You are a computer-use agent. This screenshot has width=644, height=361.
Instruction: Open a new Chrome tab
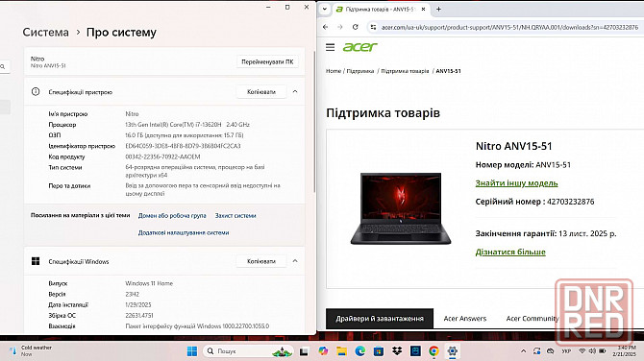pyautogui.click(x=438, y=9)
